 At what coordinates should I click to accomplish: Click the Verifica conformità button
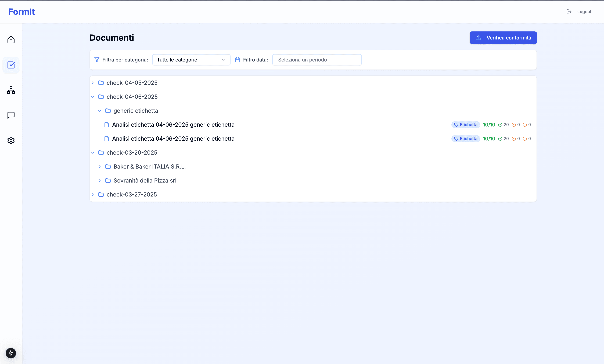[x=503, y=38]
